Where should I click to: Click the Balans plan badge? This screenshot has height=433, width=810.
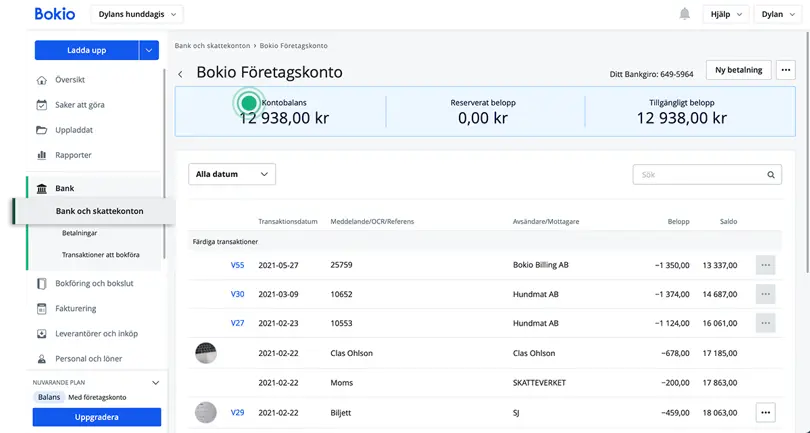click(49, 397)
